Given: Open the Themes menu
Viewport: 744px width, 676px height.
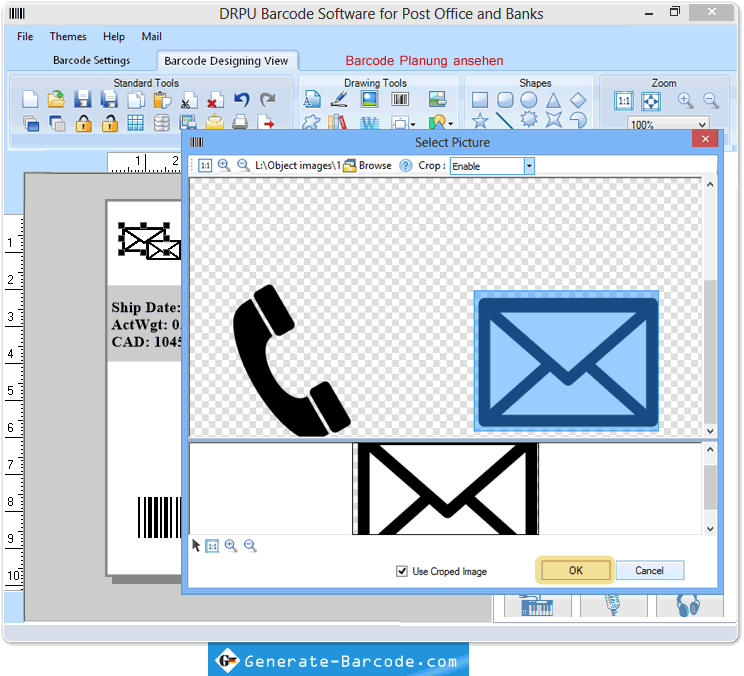Looking at the screenshot, I should tap(68, 37).
